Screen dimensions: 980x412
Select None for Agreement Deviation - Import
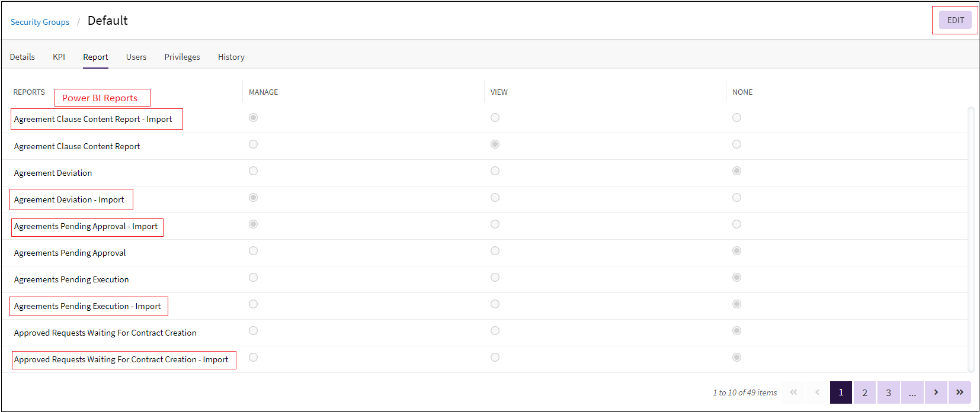[x=736, y=198]
